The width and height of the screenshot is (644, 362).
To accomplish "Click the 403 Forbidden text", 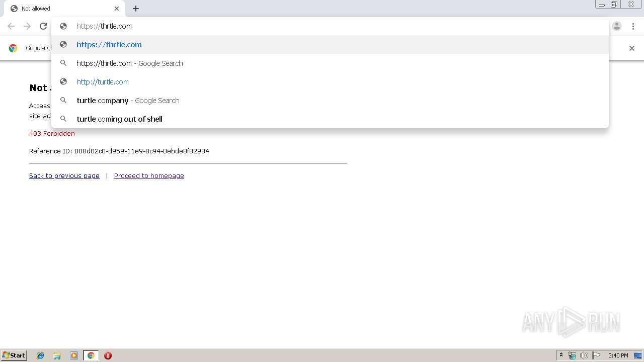I will coord(52,133).
